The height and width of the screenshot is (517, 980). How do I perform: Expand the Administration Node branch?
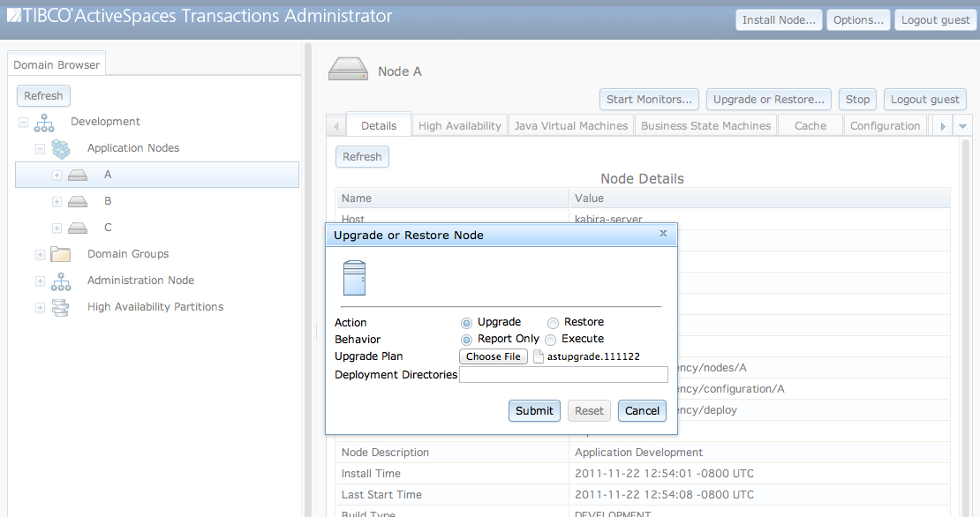40,281
